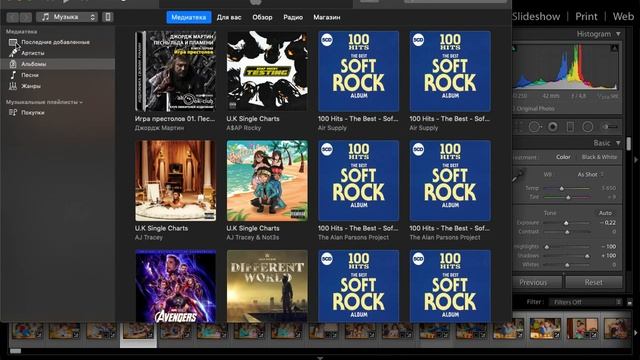This screenshot has height=360, width=640.
Task: Click the Shadows value +100
Action: tap(608, 256)
